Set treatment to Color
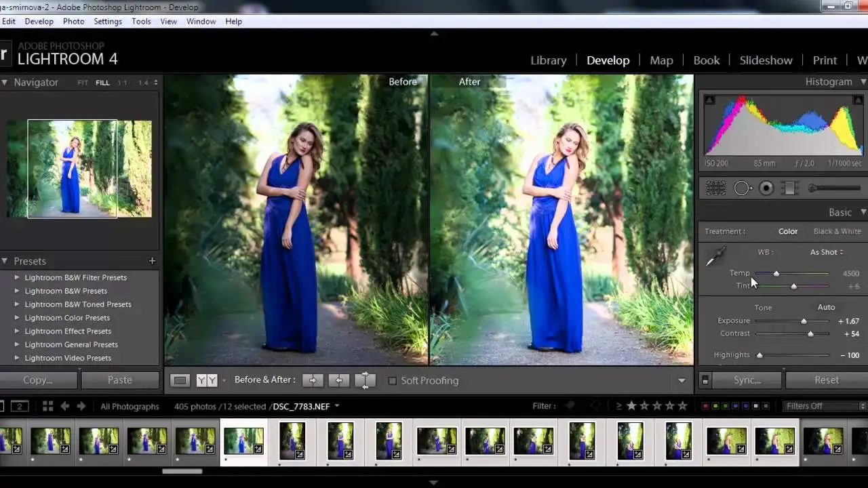 coord(788,231)
